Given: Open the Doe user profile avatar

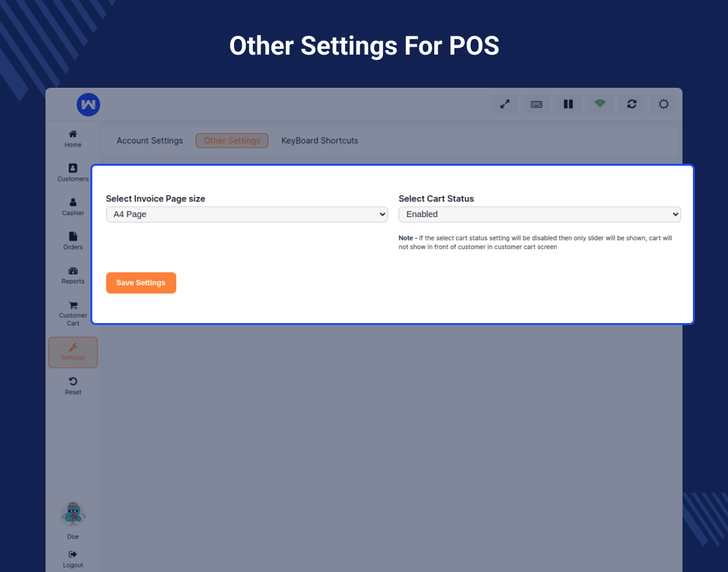Looking at the screenshot, I should (73, 513).
